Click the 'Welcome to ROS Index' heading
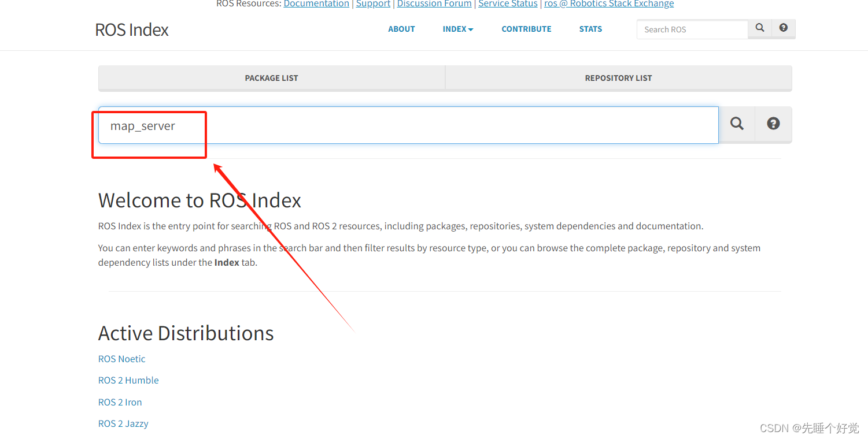Image resolution: width=868 pixels, height=439 pixels. point(200,200)
